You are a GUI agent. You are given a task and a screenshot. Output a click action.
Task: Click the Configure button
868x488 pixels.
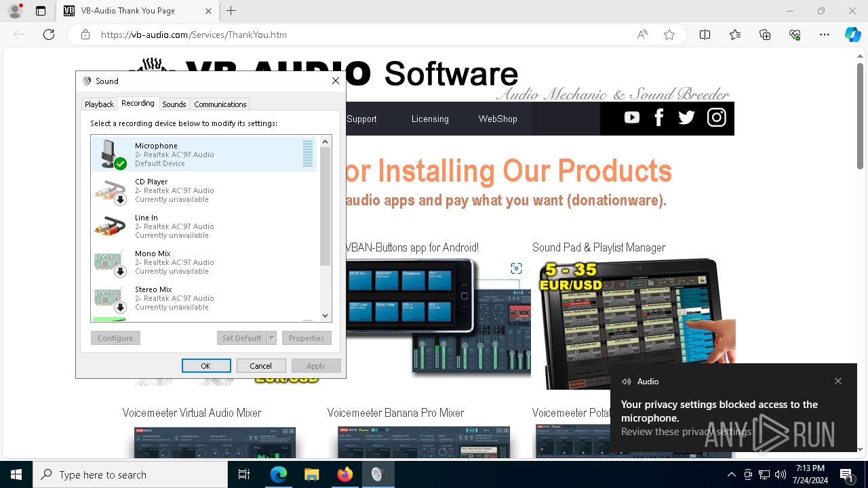(x=115, y=338)
